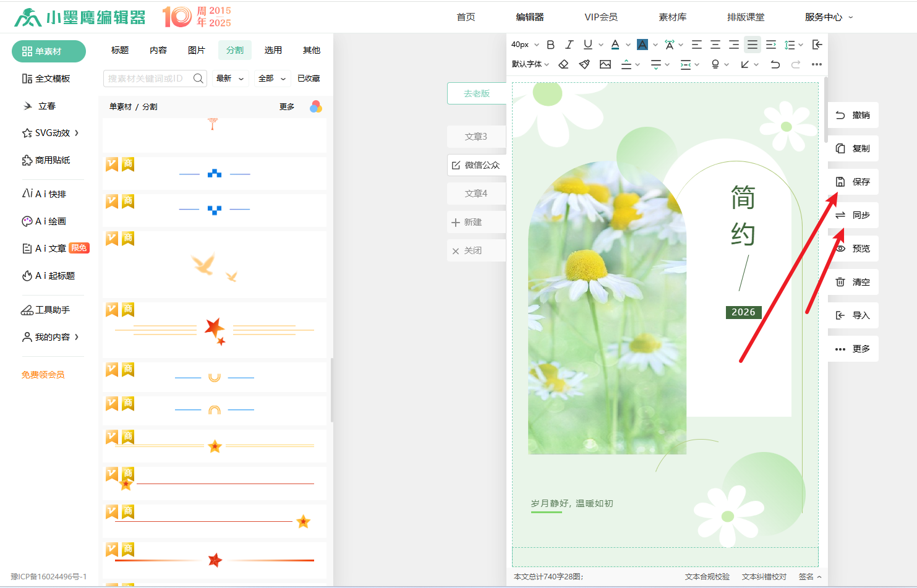917x588 pixels.
Task: Toggle italic formatting in the editor toolbar
Action: tap(569, 45)
